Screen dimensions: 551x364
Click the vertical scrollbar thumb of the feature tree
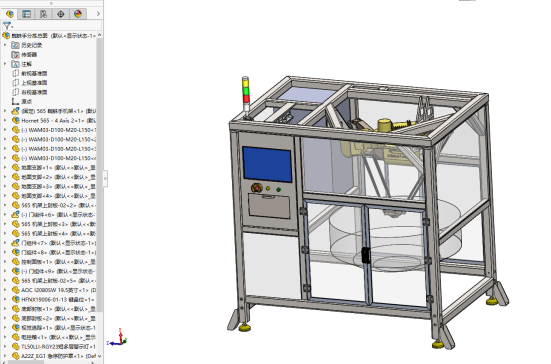(99, 175)
